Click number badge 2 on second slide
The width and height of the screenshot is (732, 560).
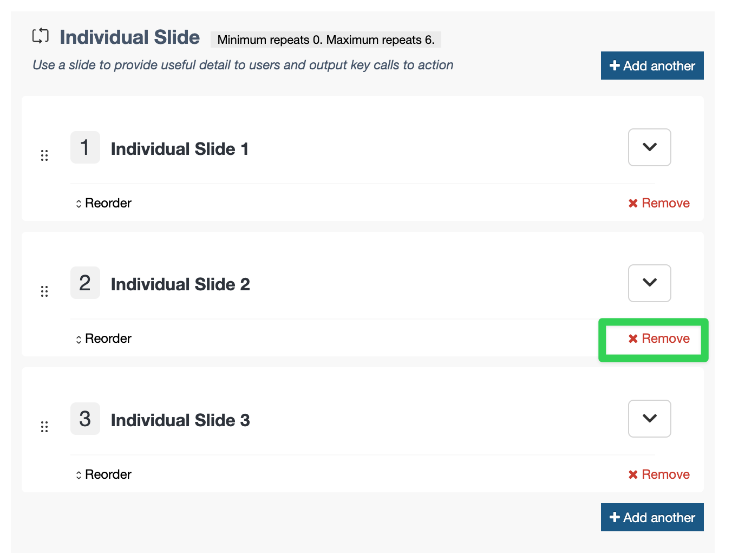[85, 283]
